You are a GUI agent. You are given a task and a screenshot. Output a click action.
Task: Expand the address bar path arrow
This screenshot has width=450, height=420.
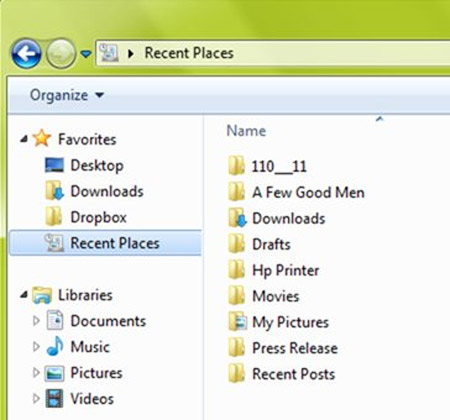pyautogui.click(x=131, y=53)
